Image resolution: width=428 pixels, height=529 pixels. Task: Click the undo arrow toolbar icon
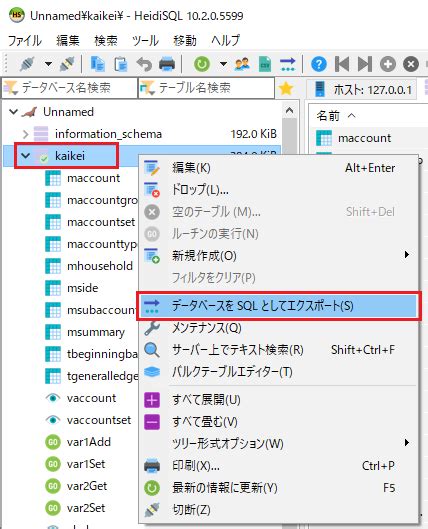point(144,64)
